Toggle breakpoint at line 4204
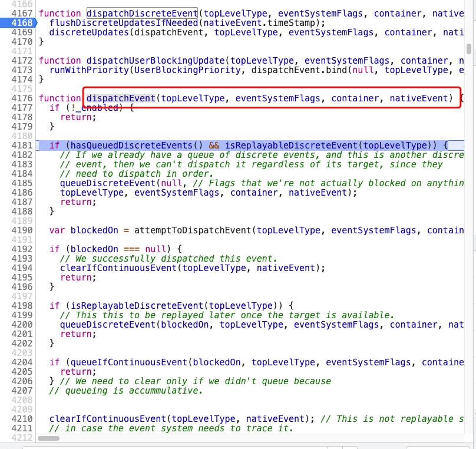 click(22, 362)
